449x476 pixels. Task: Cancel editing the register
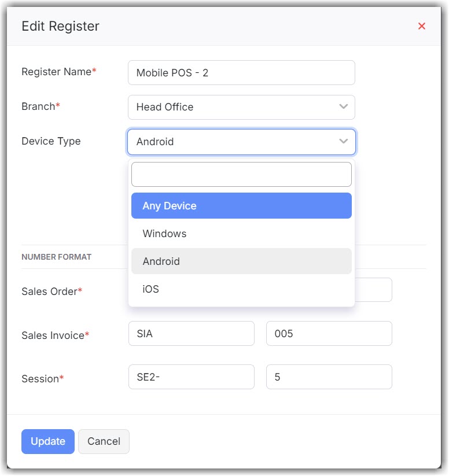pyautogui.click(x=104, y=441)
